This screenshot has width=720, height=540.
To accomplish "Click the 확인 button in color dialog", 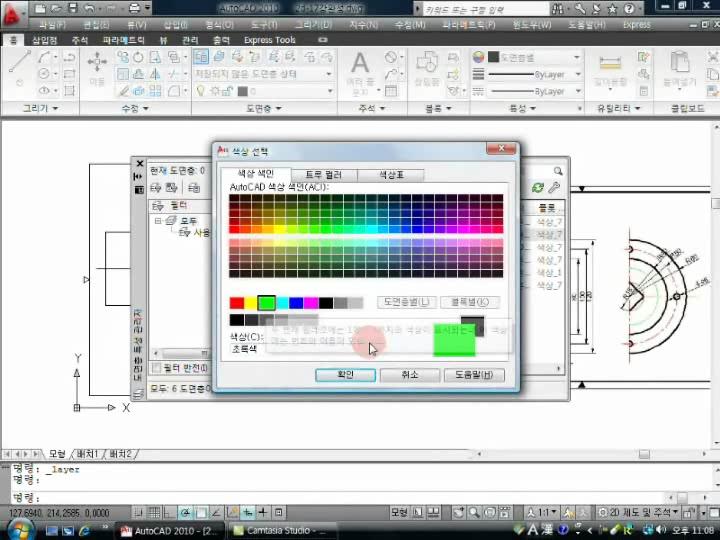I will point(345,375).
